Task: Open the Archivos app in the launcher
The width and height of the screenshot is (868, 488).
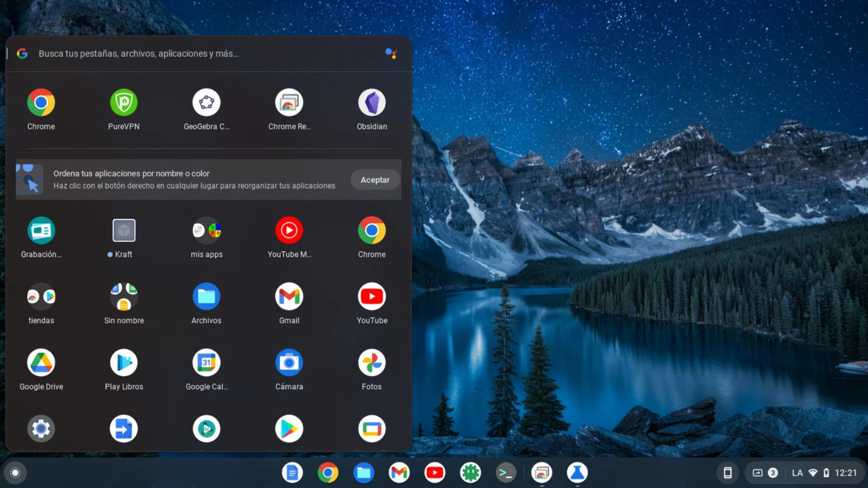Action: (x=206, y=297)
